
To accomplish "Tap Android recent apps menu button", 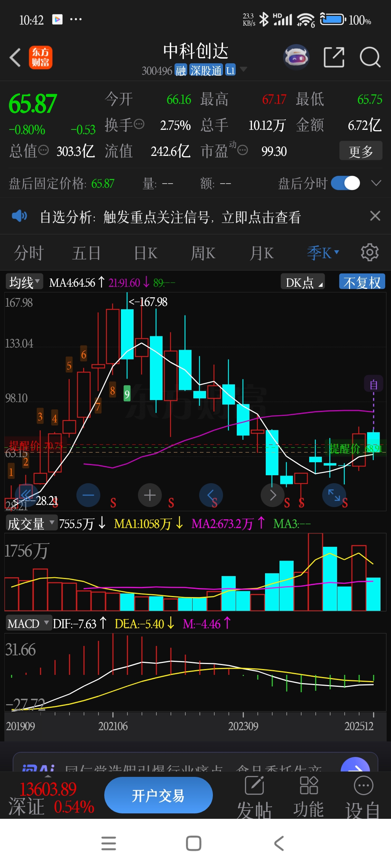I will (109, 843).
